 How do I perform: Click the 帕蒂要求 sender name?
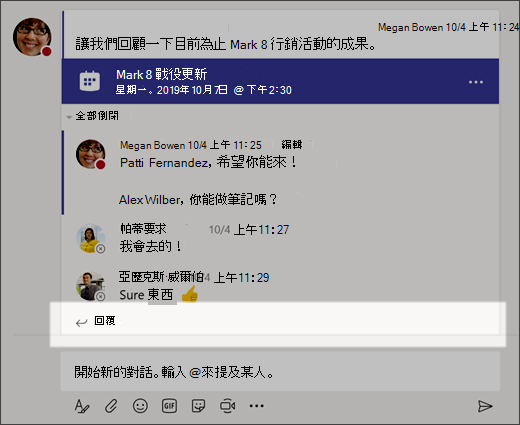coord(143,229)
